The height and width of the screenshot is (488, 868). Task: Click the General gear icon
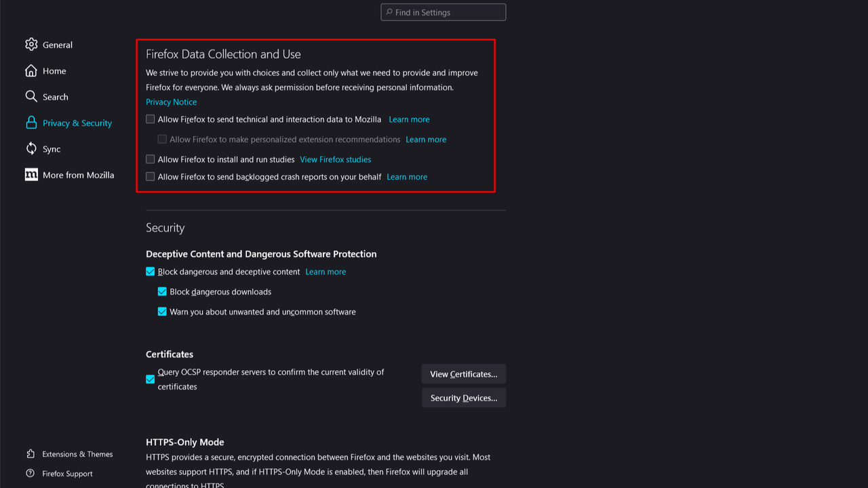31,45
